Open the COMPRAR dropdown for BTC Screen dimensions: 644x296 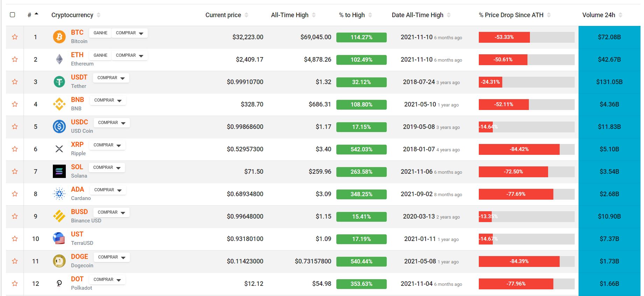click(129, 33)
